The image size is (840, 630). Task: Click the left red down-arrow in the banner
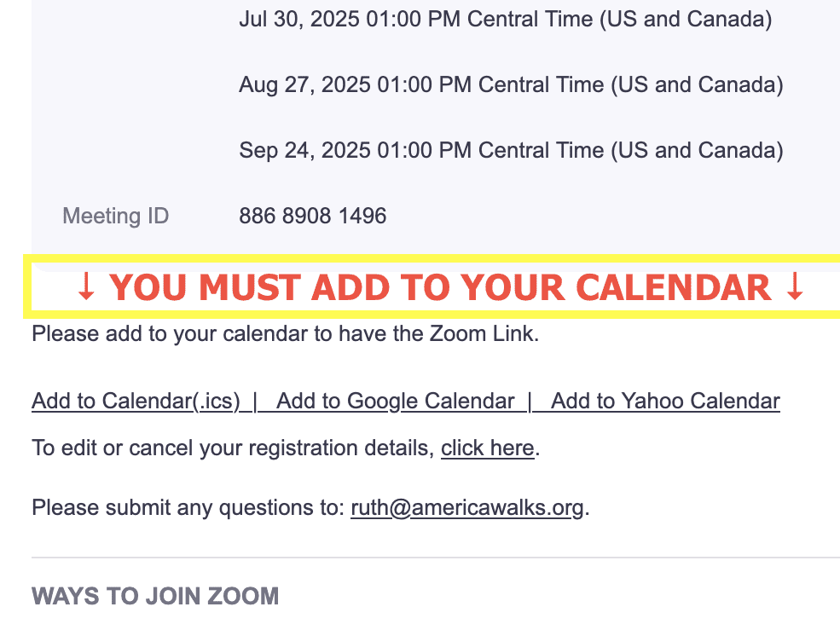86,286
